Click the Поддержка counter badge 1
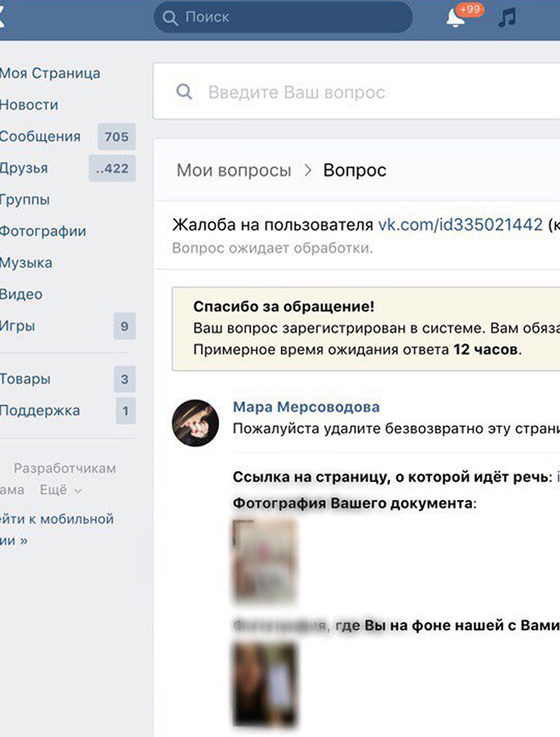 coord(125,411)
